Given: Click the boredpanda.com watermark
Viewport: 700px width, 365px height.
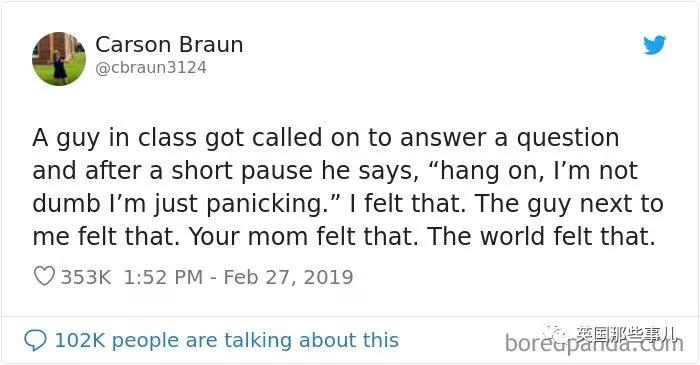Looking at the screenshot, I should tap(594, 344).
